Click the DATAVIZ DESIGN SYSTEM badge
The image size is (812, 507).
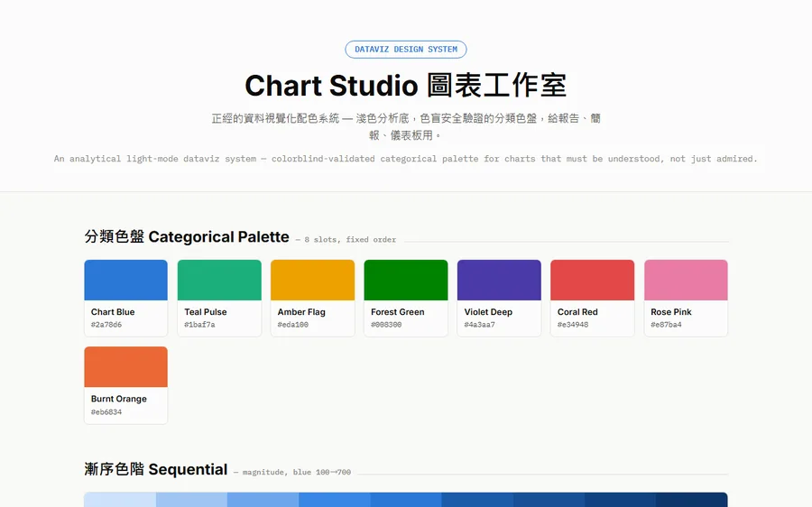[x=405, y=50]
